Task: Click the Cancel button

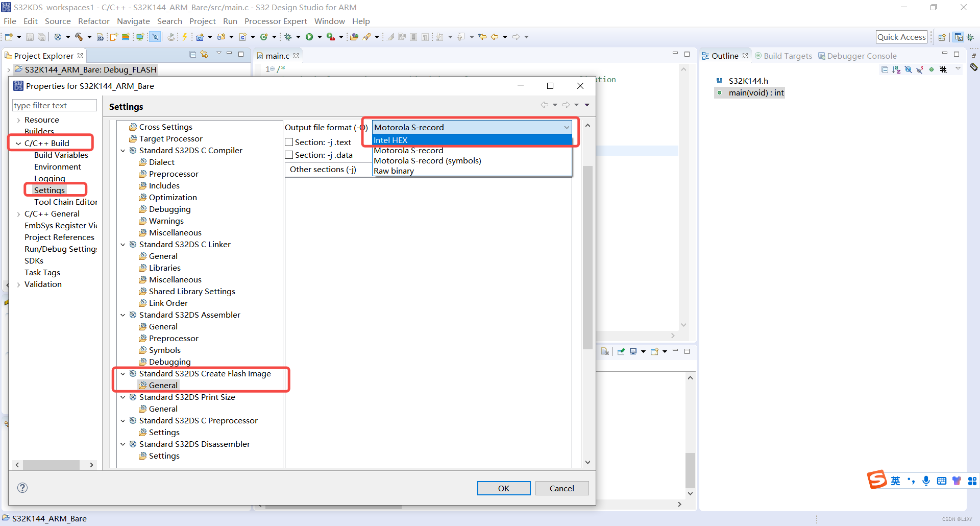Action: coord(562,488)
